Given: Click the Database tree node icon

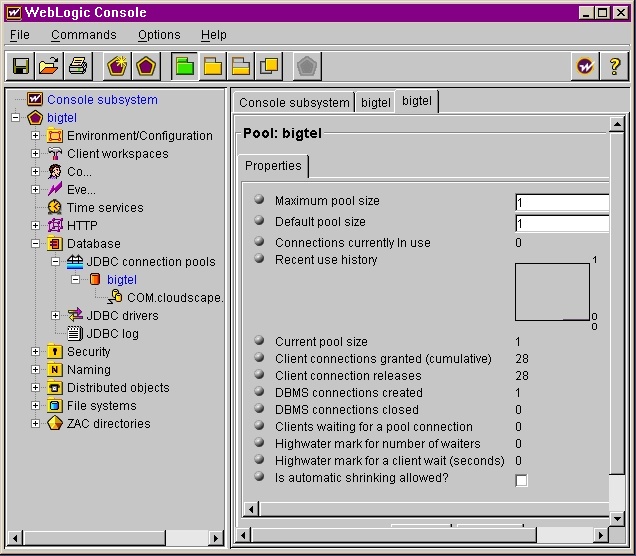Looking at the screenshot, I should pyautogui.click(x=55, y=243).
